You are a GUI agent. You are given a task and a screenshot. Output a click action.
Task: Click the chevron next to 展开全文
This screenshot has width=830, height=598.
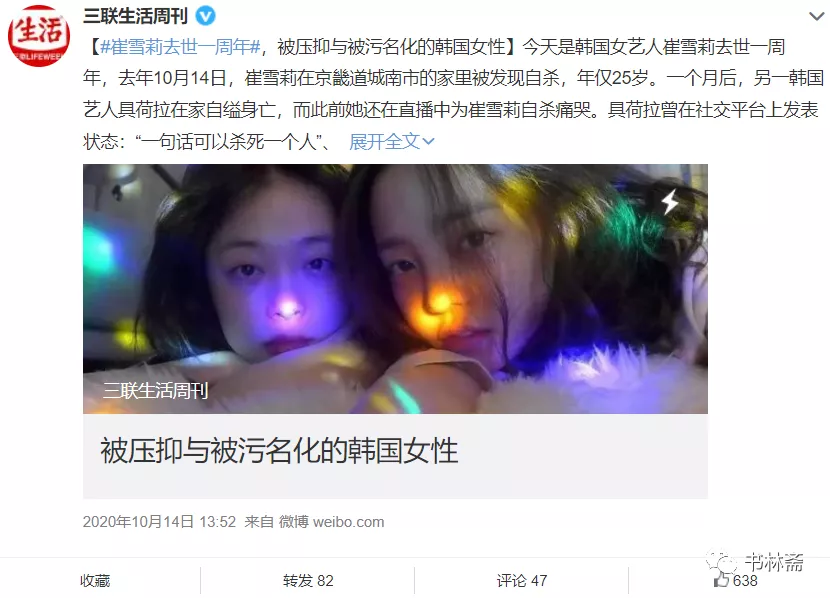(428, 141)
